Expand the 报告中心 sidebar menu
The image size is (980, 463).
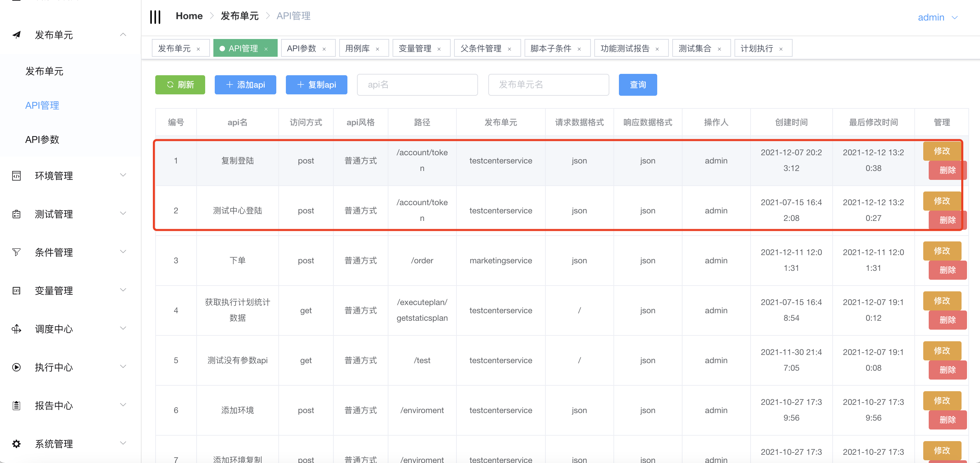(123, 405)
